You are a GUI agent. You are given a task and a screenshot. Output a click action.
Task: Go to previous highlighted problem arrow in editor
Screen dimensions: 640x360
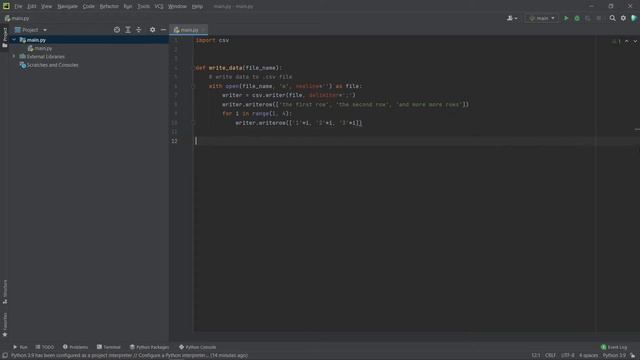click(x=627, y=41)
